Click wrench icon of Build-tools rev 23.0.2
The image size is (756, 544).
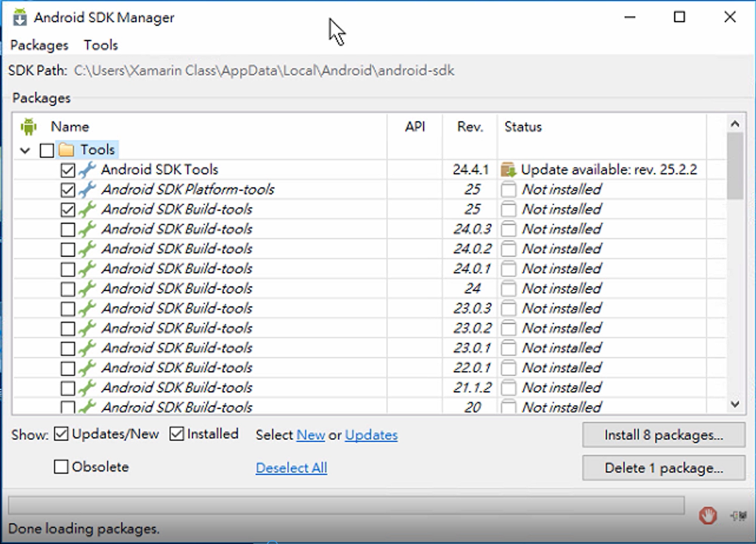87,328
